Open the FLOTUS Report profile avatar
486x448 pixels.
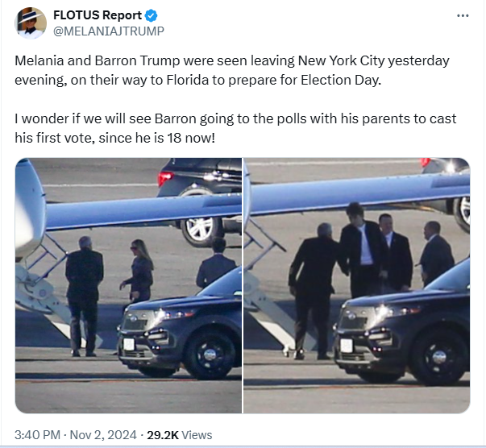point(31,23)
